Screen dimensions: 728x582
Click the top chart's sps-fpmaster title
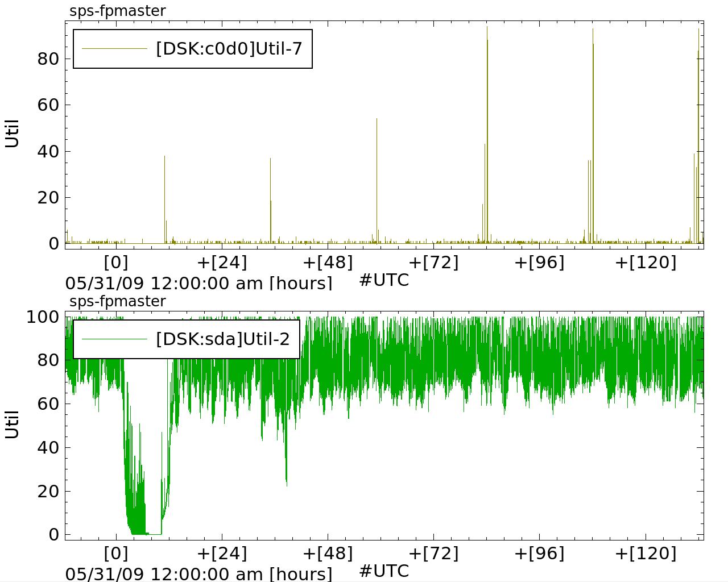click(118, 11)
